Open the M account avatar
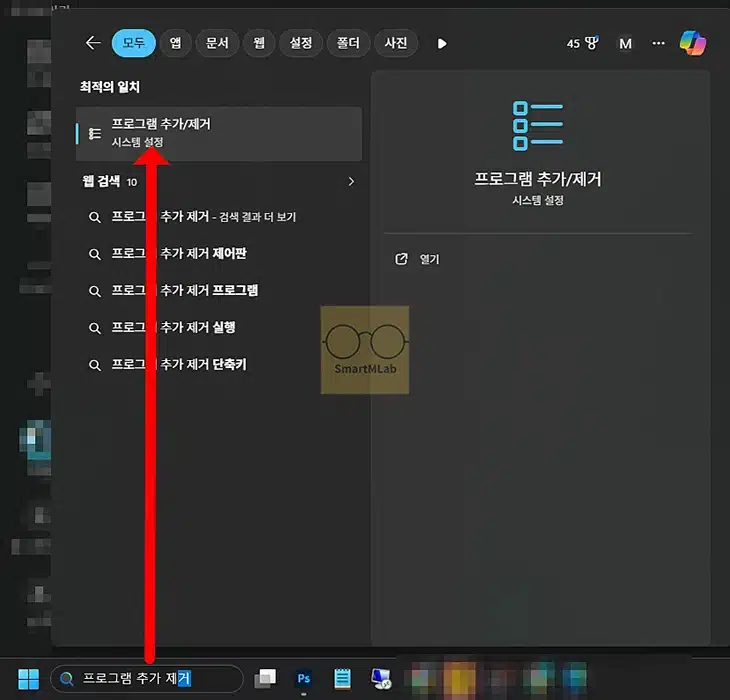 [625, 44]
